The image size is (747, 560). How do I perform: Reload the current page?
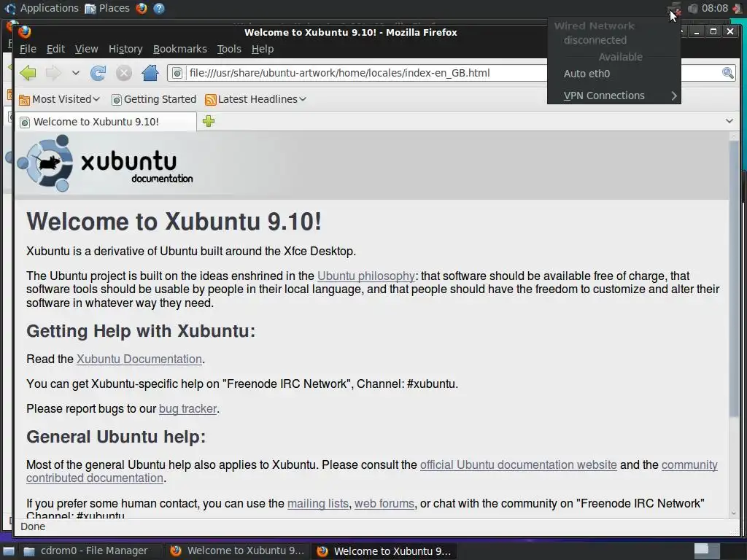click(x=98, y=73)
